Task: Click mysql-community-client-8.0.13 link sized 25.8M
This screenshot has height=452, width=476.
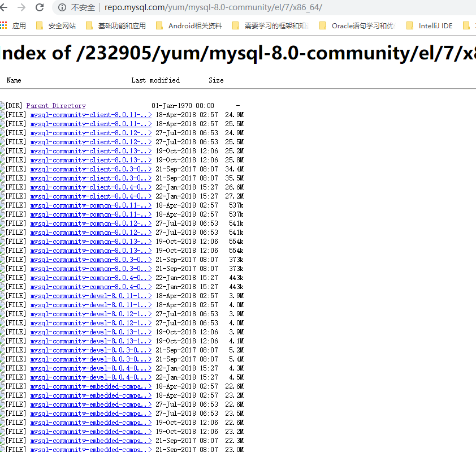Action: pos(91,160)
